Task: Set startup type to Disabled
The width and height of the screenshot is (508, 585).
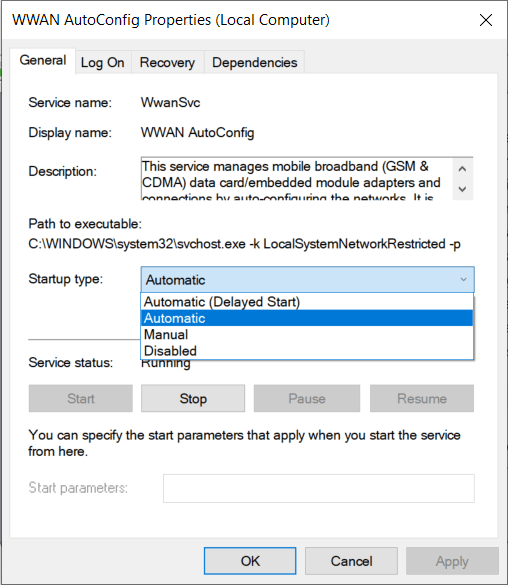Action: tap(307, 351)
